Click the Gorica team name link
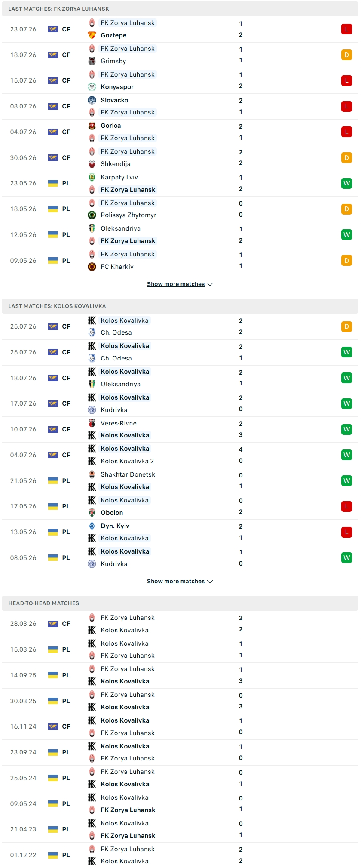Screen dimensions: 361x868 (111, 126)
